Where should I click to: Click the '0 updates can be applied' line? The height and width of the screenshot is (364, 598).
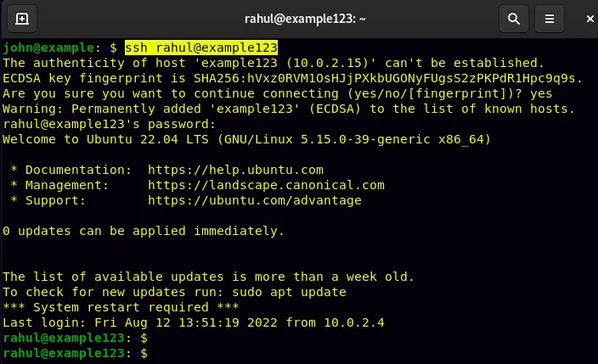(144, 231)
